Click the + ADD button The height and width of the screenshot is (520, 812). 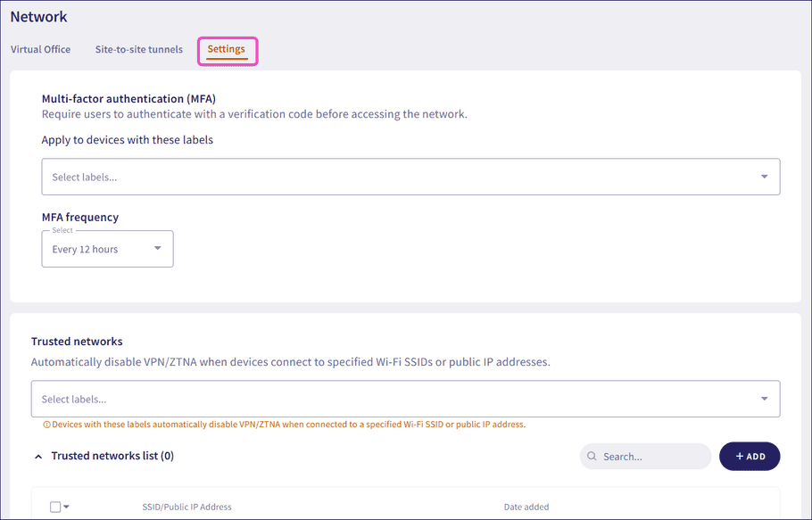tap(750, 456)
